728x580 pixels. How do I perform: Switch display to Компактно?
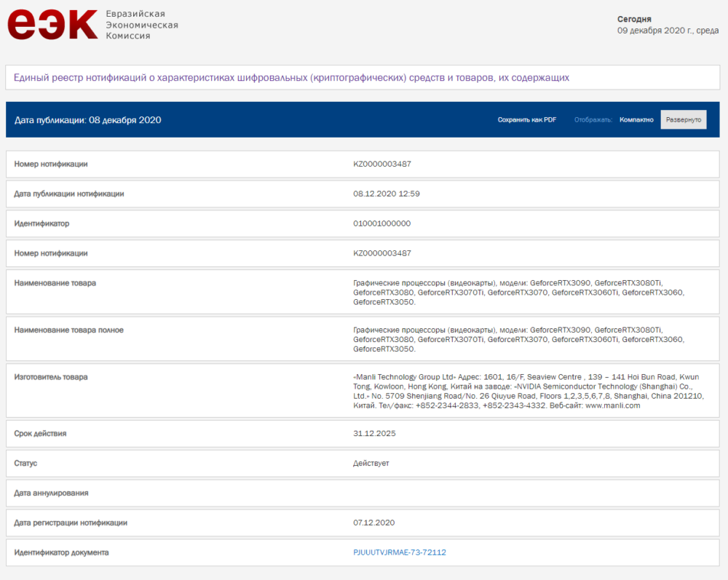636,120
